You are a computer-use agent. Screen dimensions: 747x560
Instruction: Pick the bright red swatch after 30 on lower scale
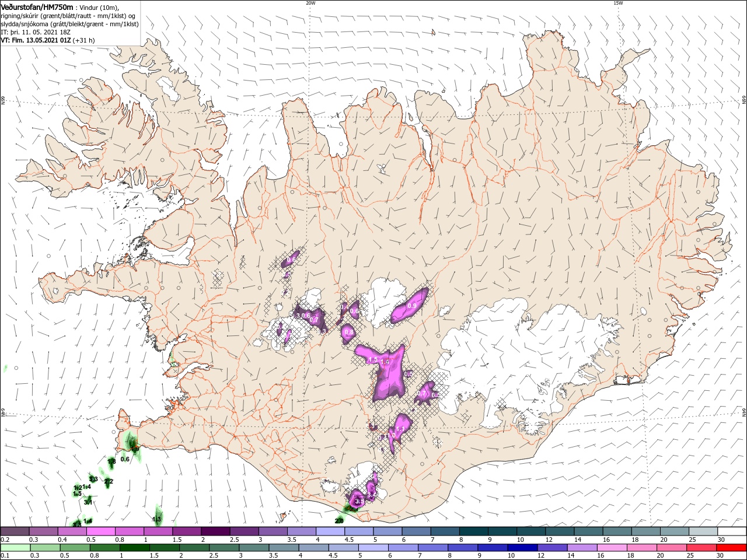[731, 548]
